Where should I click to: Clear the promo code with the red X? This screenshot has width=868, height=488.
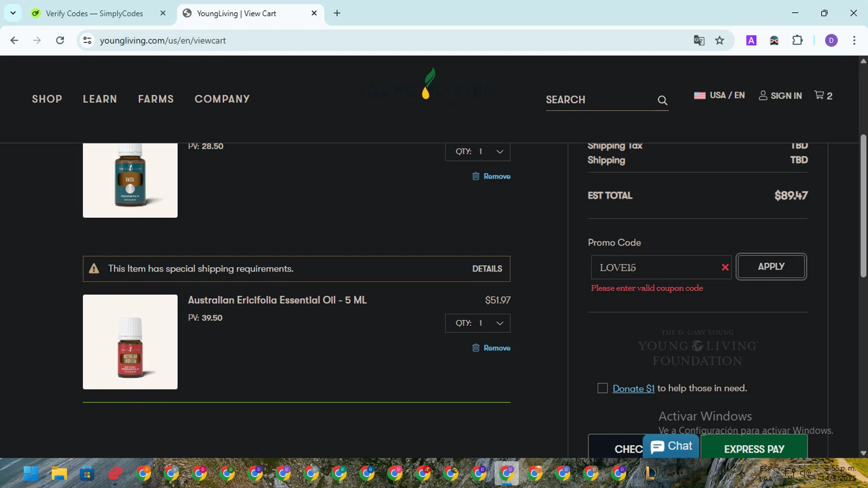pyautogui.click(x=725, y=267)
